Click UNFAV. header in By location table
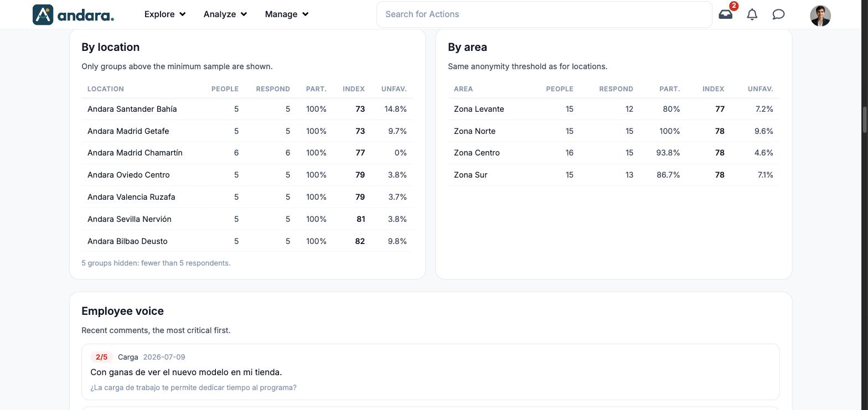 point(394,89)
